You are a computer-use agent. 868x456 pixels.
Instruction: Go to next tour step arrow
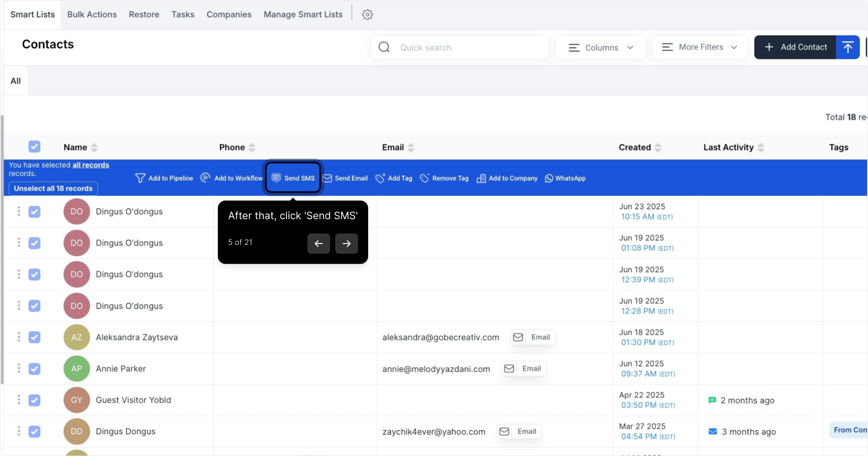(x=346, y=244)
